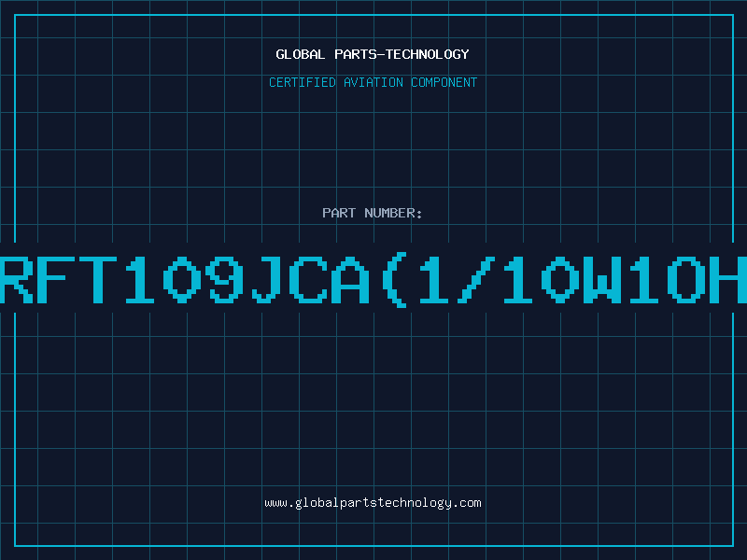
Task: Select the word CERTIFIED in the subtitle
Action: (302, 82)
